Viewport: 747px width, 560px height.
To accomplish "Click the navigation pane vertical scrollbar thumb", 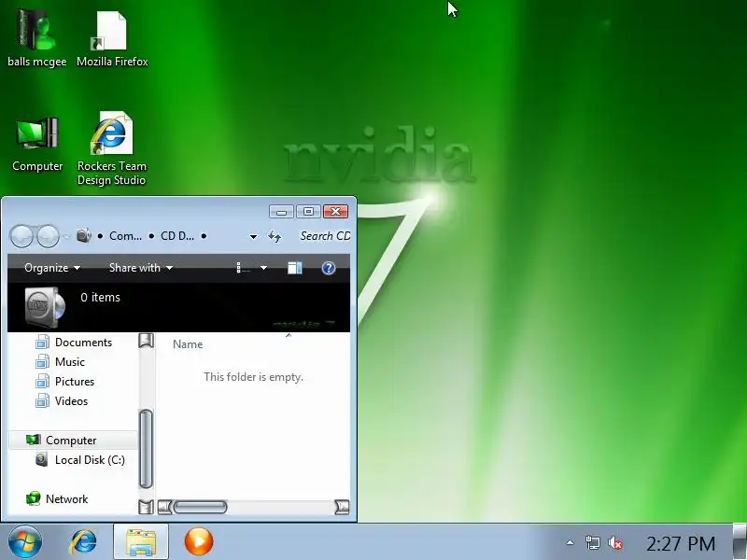I will (x=146, y=449).
